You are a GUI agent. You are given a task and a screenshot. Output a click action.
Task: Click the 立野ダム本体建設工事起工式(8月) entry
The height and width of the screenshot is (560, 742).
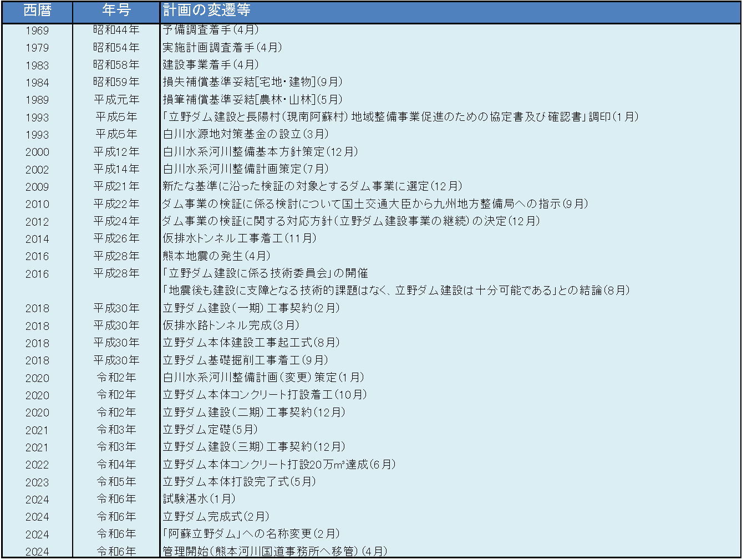pyautogui.click(x=251, y=343)
